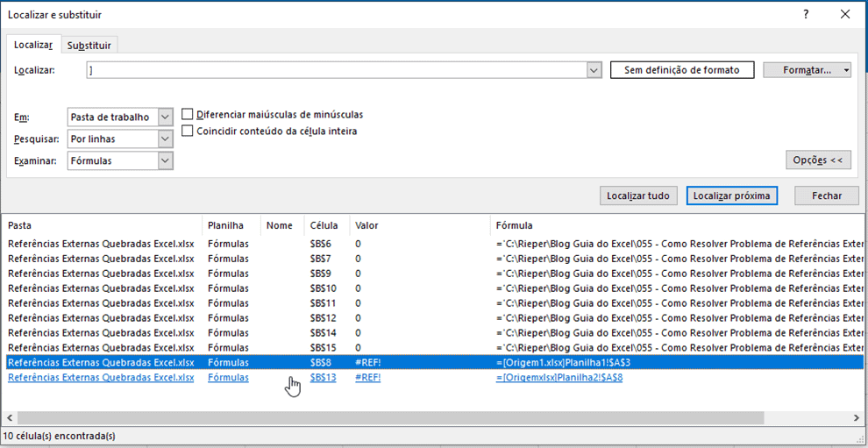The image size is (868, 448).
Task: Collapse options with Opções << button
Action: click(817, 160)
